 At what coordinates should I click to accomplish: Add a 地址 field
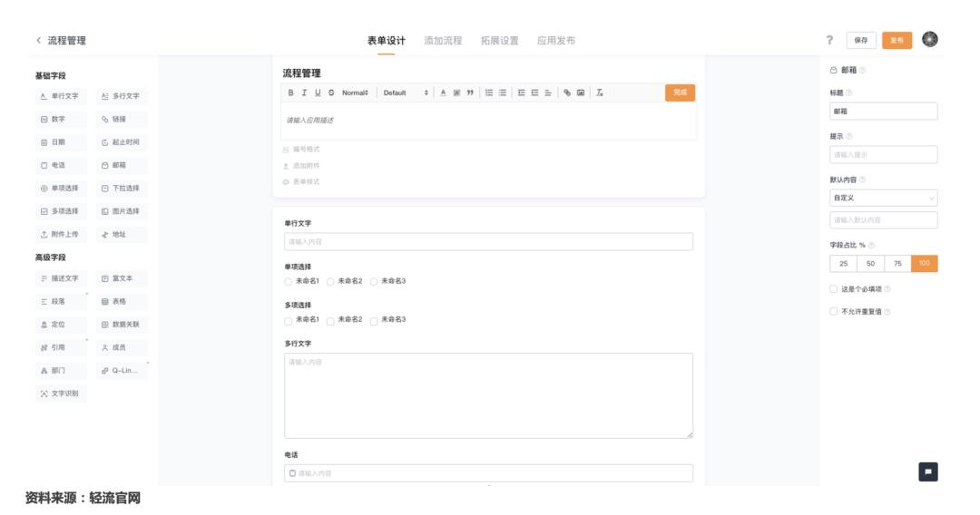pos(122,235)
